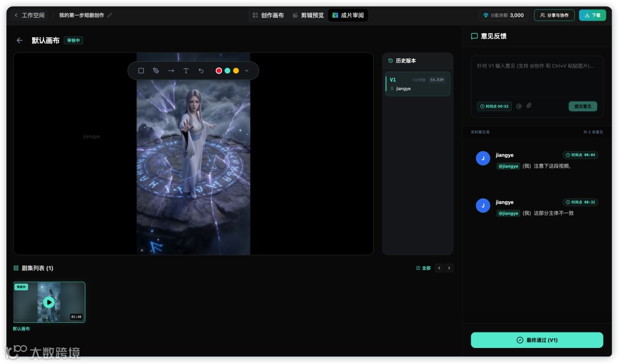The image size is (619, 364).
Task: Edit project name with pencil icon
Action: point(109,15)
